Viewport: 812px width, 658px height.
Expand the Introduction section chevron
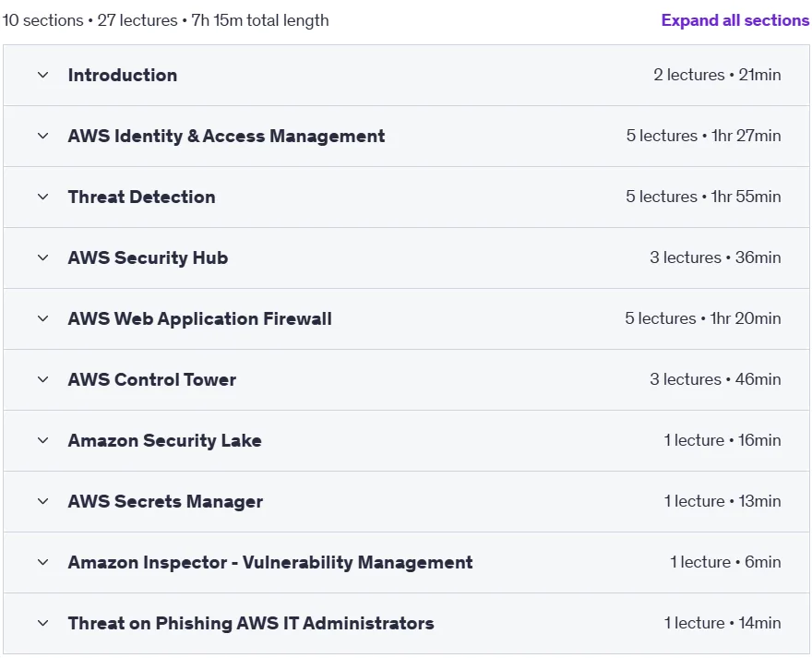43,75
